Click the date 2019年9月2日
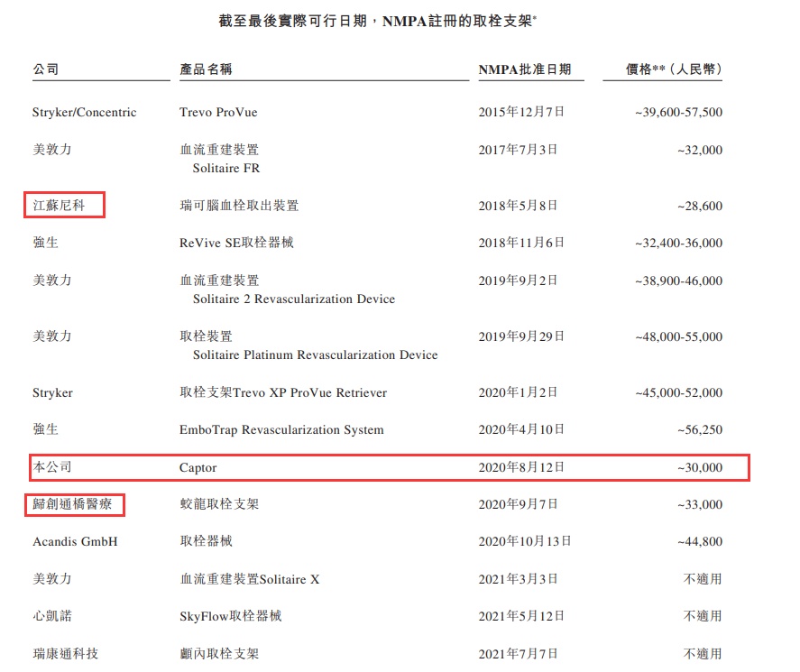Screen dimensions: 800x672 518,281
